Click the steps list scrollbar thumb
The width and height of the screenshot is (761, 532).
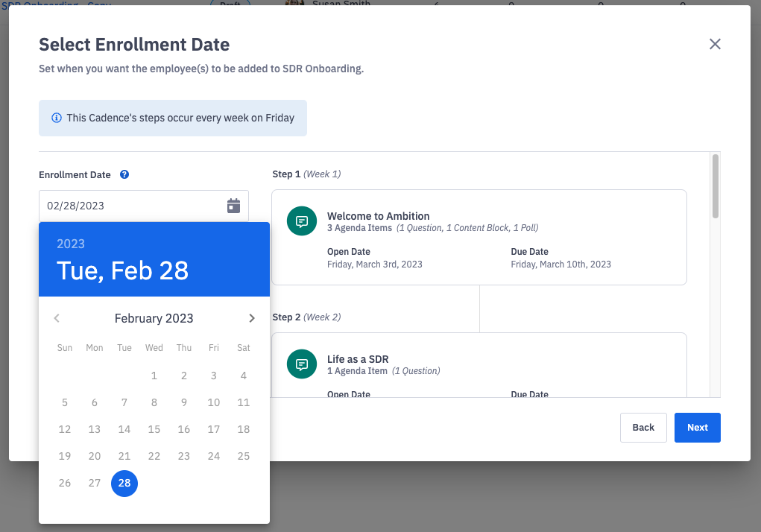click(716, 186)
